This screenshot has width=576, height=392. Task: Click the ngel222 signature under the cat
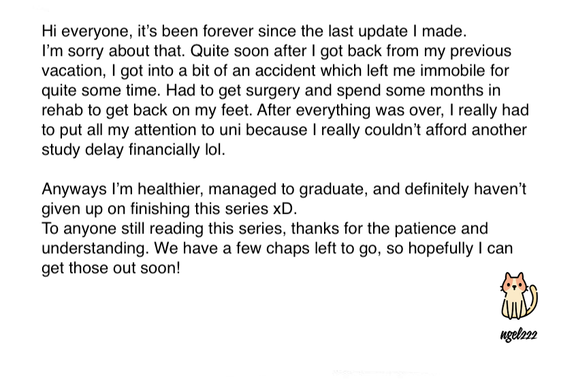tap(518, 335)
